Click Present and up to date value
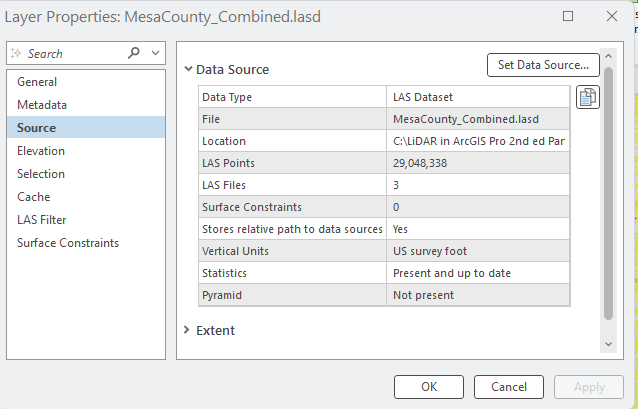 pos(478,273)
